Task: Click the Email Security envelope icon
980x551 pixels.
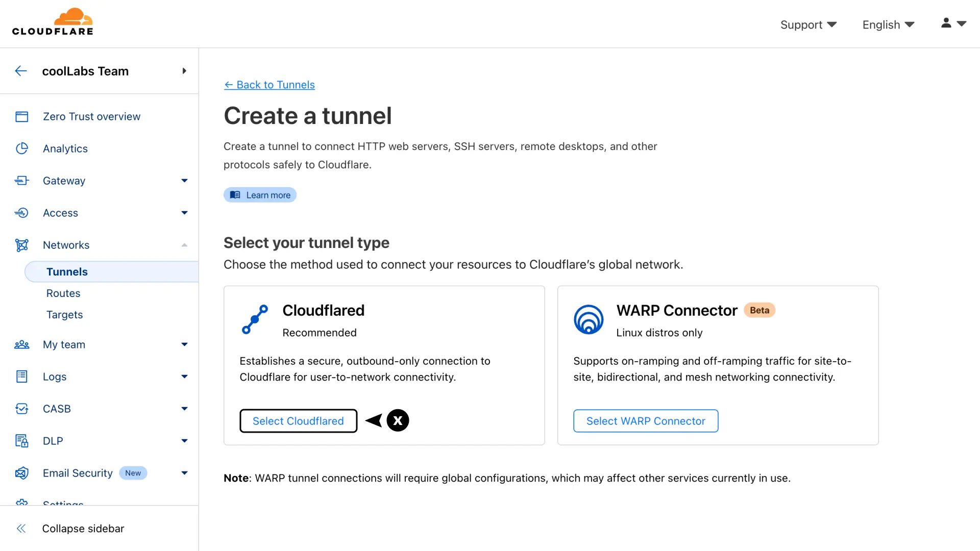Action: (x=21, y=473)
